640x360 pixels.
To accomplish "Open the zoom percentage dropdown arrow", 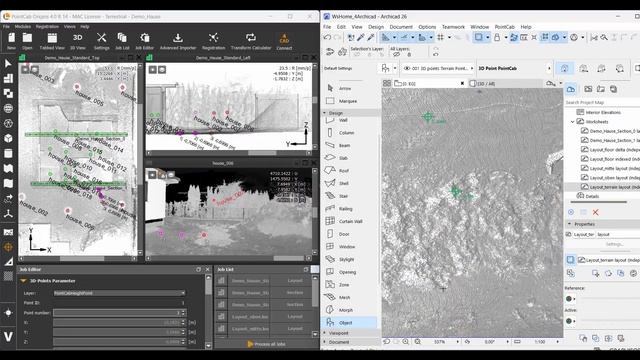I will click(x=457, y=342).
